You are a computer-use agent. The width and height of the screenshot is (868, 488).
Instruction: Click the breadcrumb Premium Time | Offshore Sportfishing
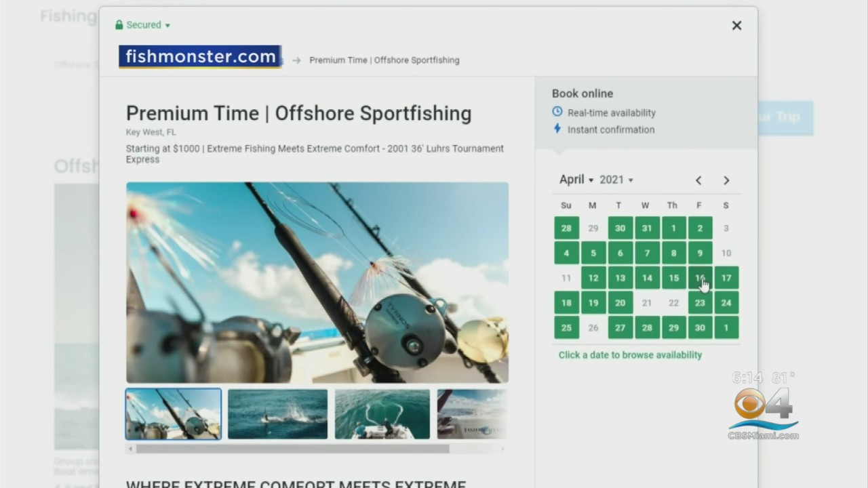[x=384, y=60]
